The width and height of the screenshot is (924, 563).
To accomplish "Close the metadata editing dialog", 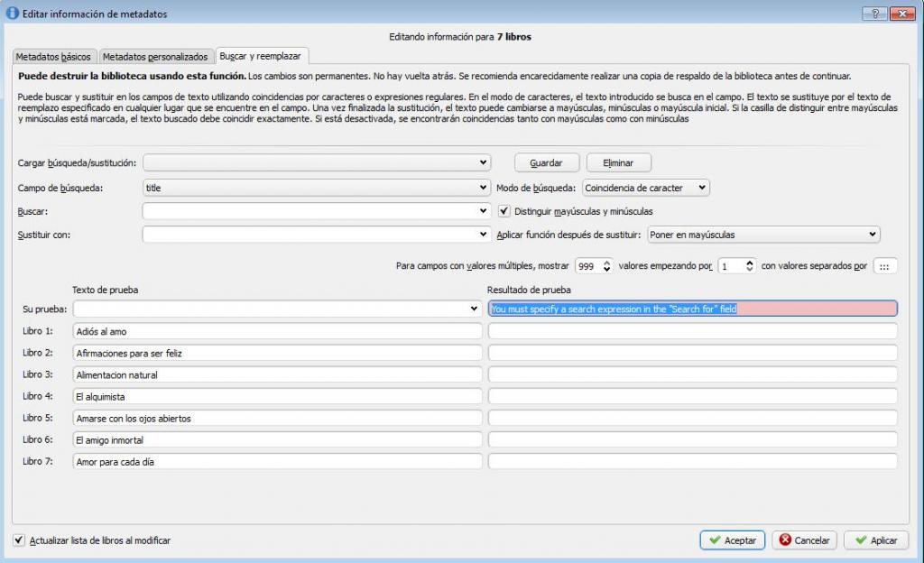I will [901, 14].
